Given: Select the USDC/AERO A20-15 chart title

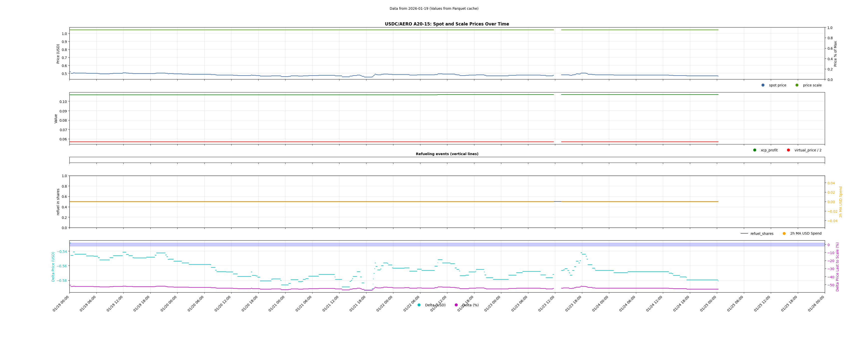Looking at the screenshot, I should [x=447, y=24].
